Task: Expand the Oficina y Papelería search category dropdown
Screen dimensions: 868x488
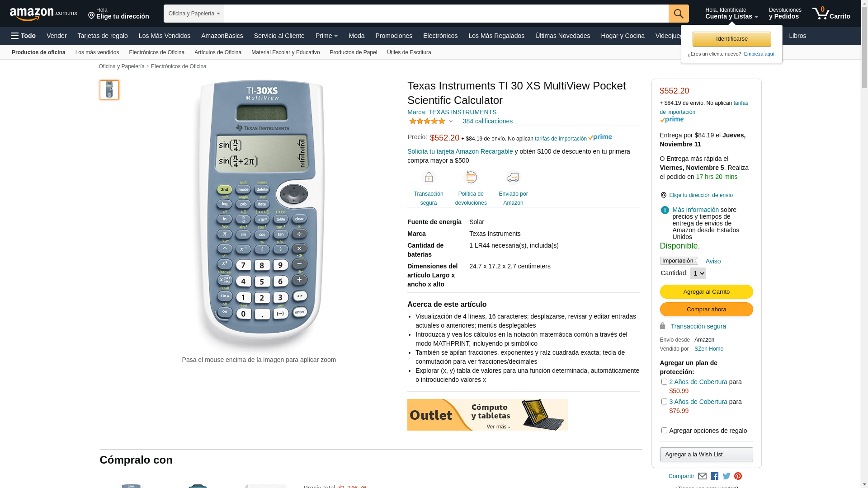Action: point(194,14)
